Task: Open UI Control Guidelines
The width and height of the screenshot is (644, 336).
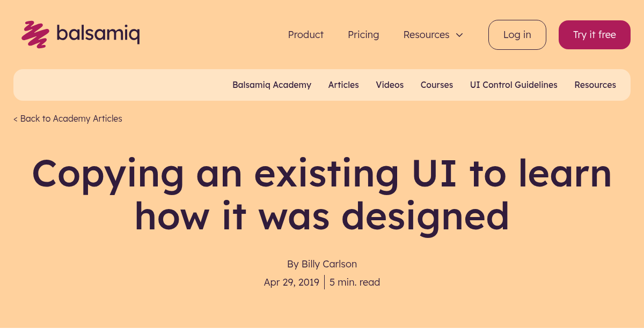Action: [514, 85]
